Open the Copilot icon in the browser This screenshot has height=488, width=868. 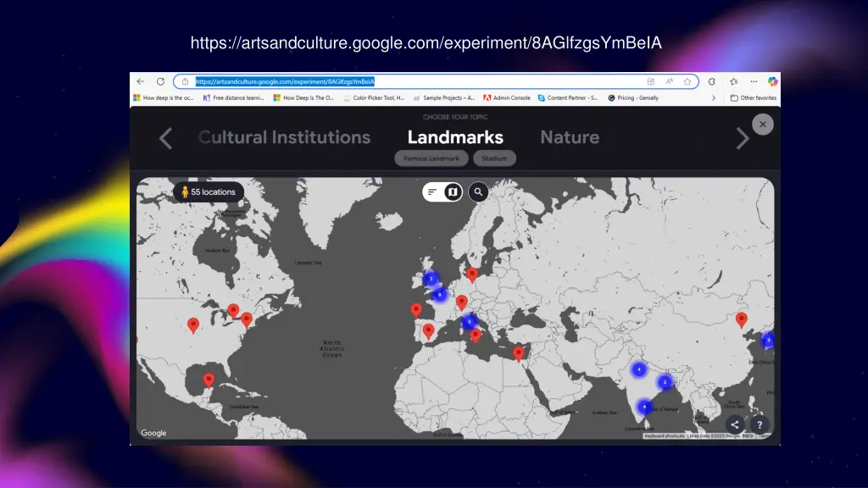(772, 81)
